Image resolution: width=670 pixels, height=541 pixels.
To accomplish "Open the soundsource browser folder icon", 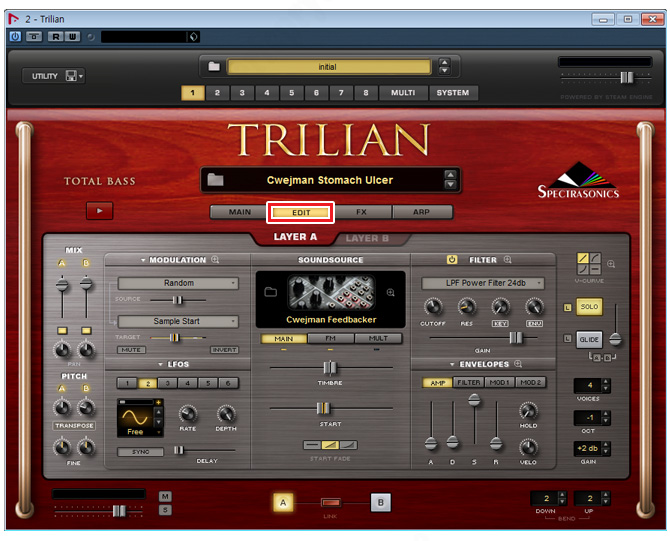I will (270, 292).
